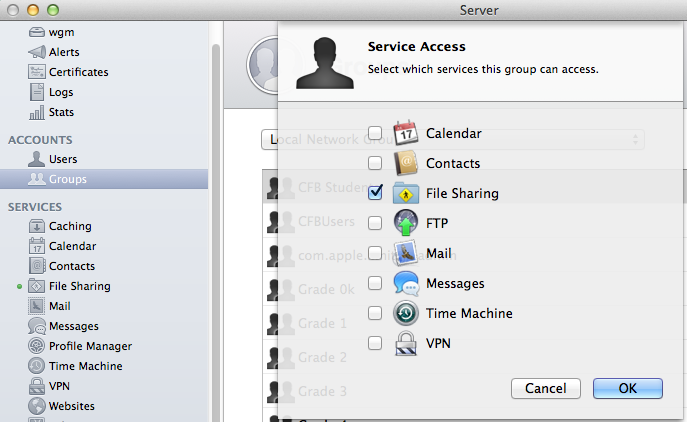Click the sidebar VPN padlock icon
Image resolution: width=687 pixels, height=422 pixels.
36,386
